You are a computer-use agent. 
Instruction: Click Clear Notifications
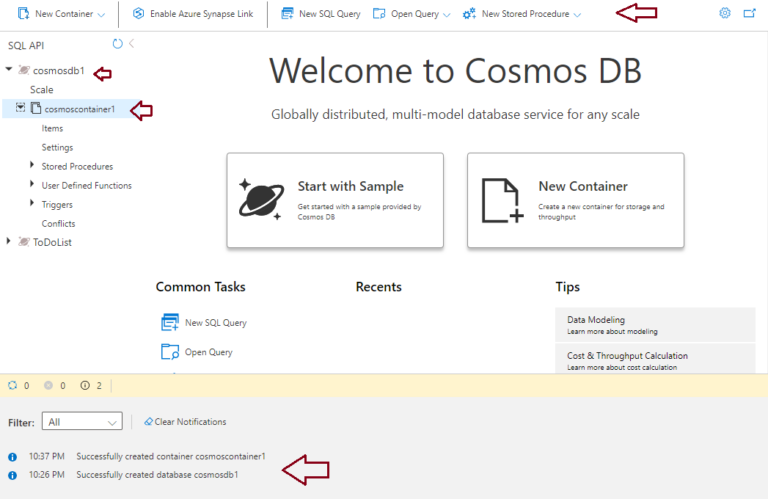point(185,422)
